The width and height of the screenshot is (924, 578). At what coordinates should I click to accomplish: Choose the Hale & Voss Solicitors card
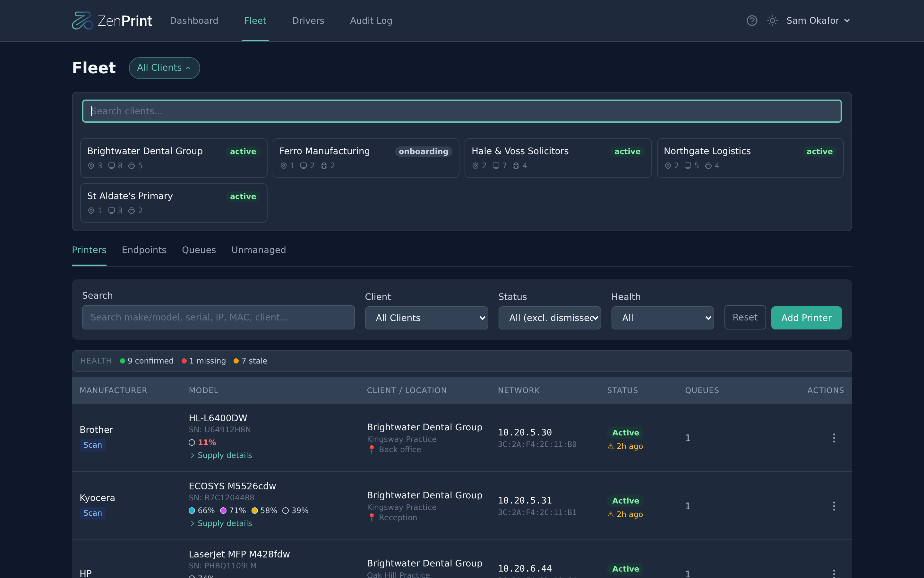pos(558,158)
